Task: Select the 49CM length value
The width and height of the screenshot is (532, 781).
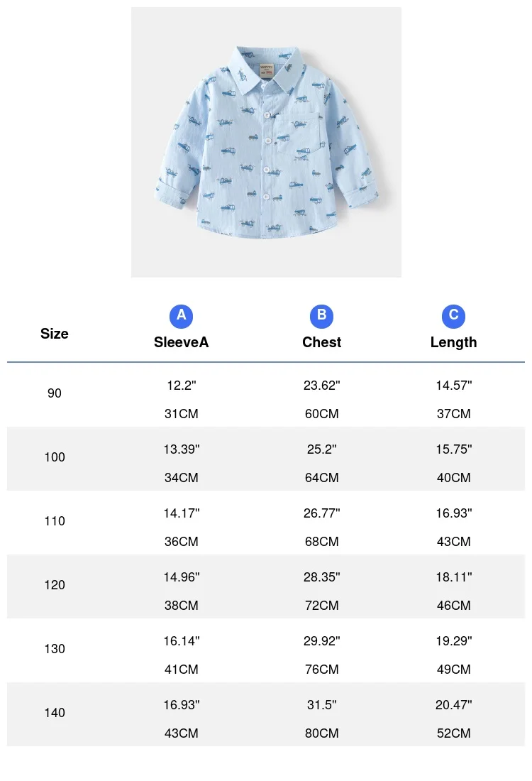Action: [453, 670]
